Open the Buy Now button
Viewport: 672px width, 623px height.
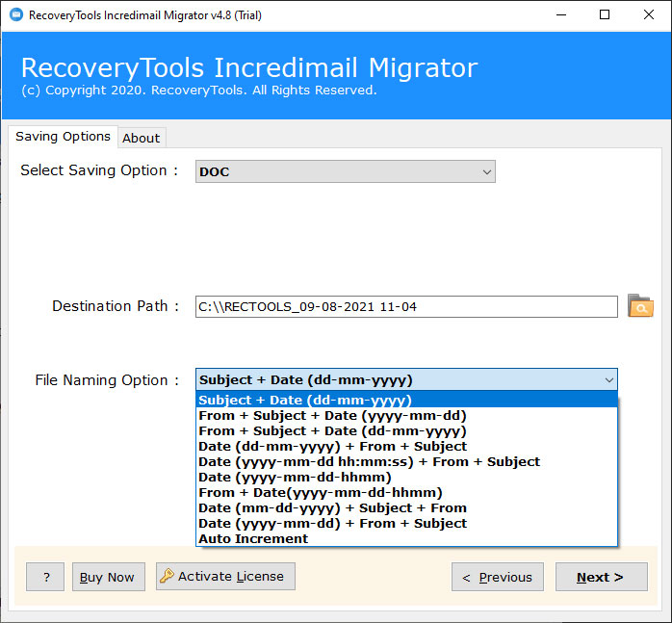109,577
